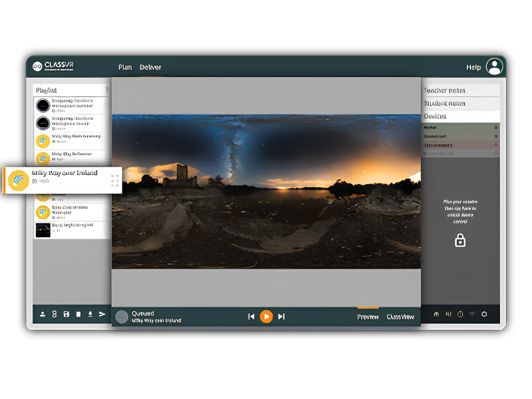Click the small icon beside the Playlist header
This screenshot has height=399, width=532.
(x=107, y=90)
